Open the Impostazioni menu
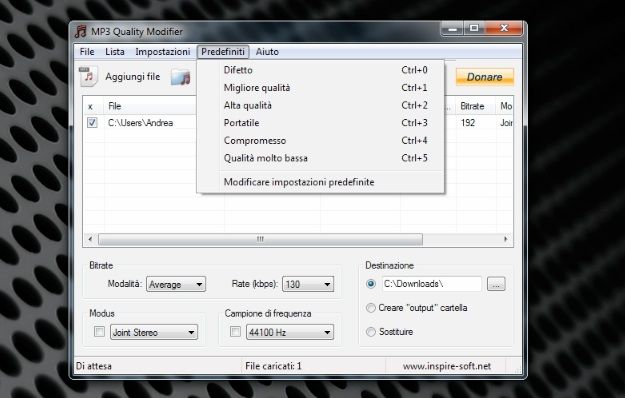Image resolution: width=625 pixels, height=398 pixels. [163, 52]
